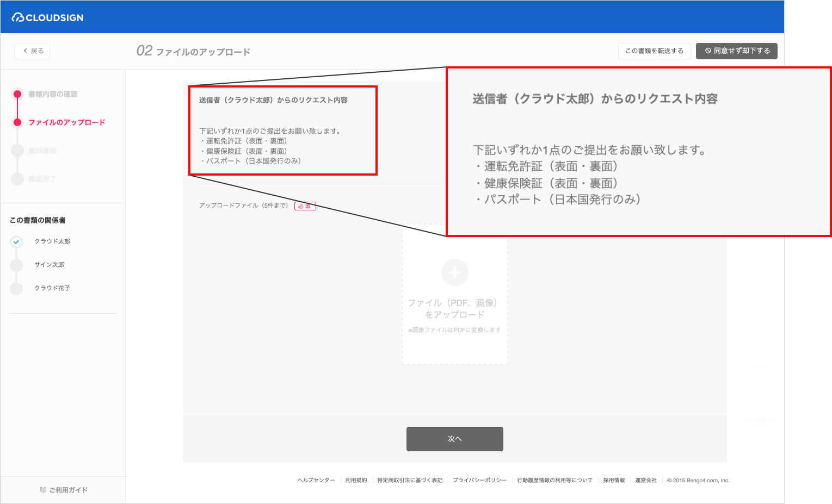The width and height of the screenshot is (832, 504).
Task: Select the ファイルのアップロード step
Action: (x=66, y=122)
